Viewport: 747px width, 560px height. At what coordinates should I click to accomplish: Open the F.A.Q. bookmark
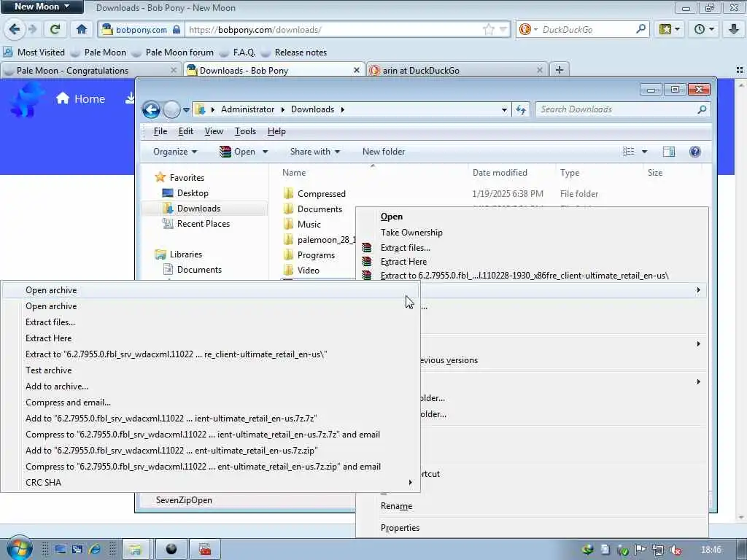[237, 52]
